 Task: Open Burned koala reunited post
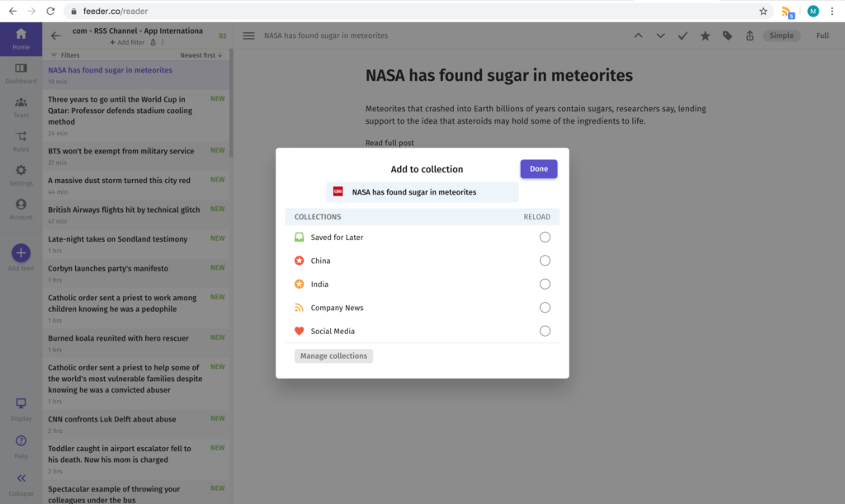[136, 343]
